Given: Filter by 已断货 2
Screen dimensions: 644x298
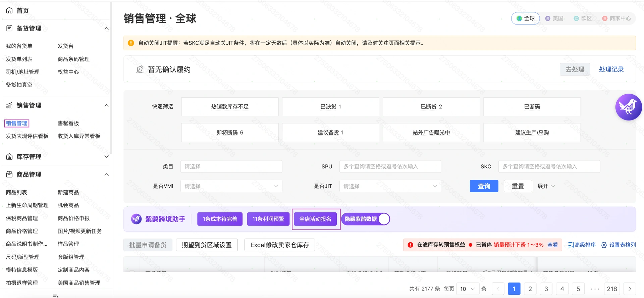Looking at the screenshot, I should pos(431,107).
